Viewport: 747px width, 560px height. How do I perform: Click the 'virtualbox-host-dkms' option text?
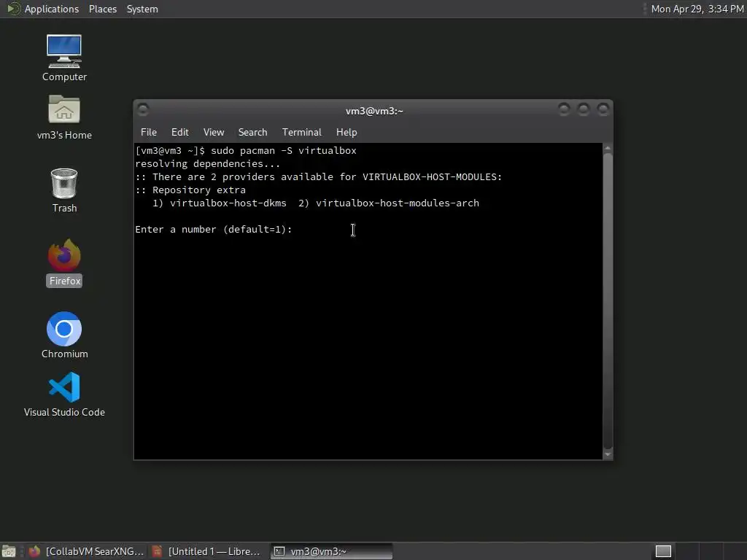coord(228,203)
